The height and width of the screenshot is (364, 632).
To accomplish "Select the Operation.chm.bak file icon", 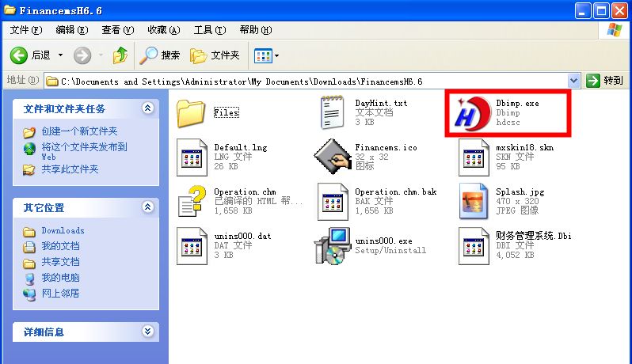I will click(333, 202).
